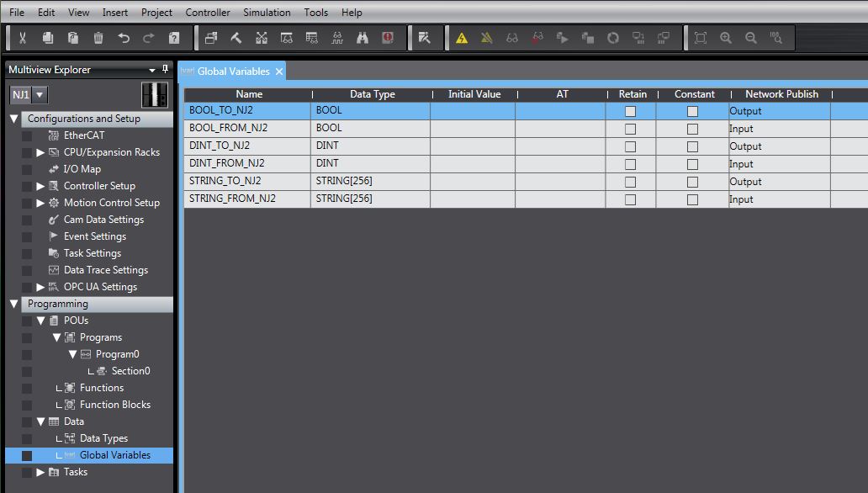Select EtherCAT in explorer tree
The width and height of the screenshot is (868, 493).
click(83, 135)
